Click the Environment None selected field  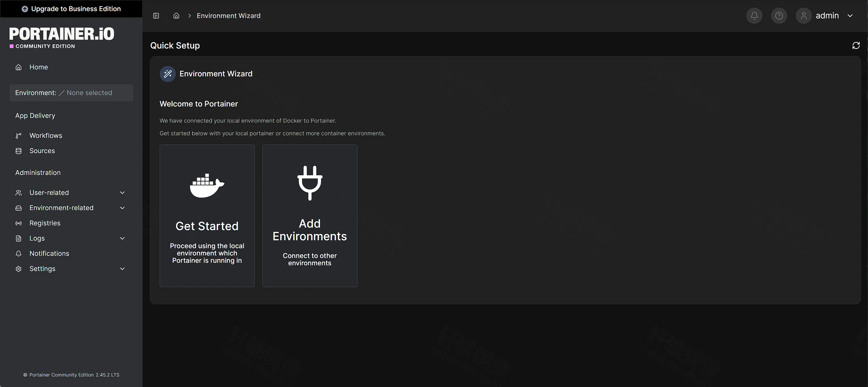pos(71,93)
